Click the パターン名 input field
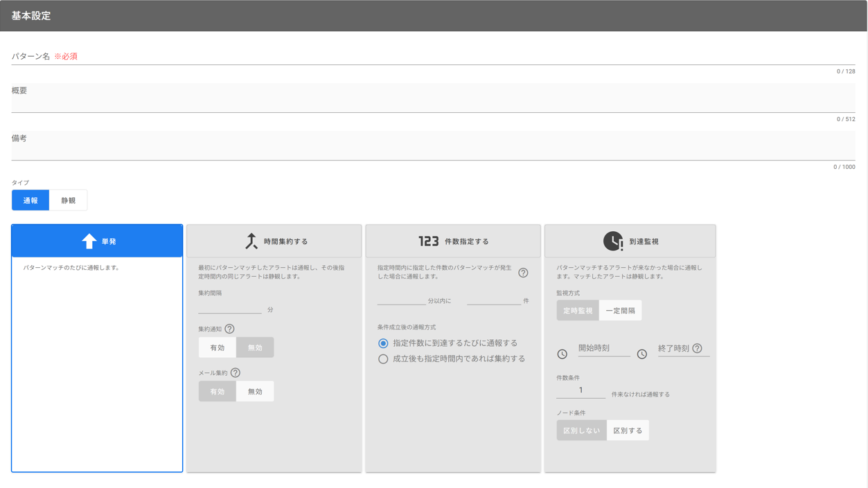 coord(433,57)
